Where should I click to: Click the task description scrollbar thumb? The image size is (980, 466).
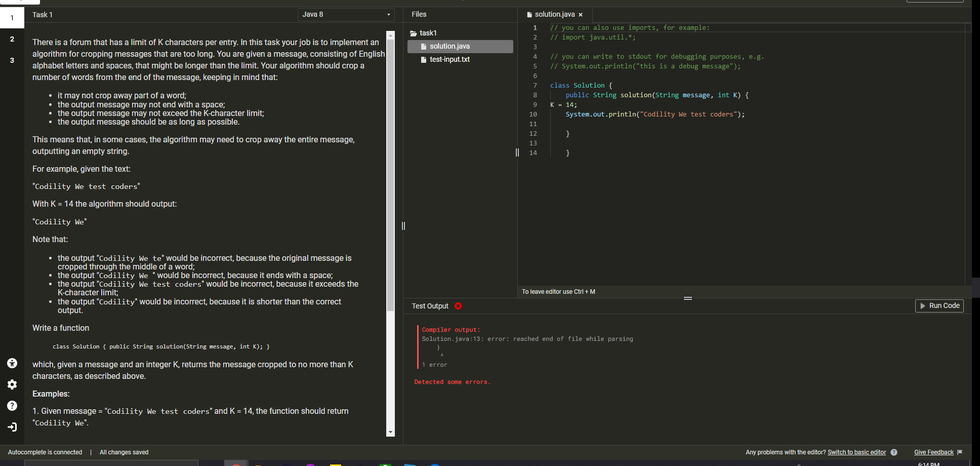pos(390,175)
